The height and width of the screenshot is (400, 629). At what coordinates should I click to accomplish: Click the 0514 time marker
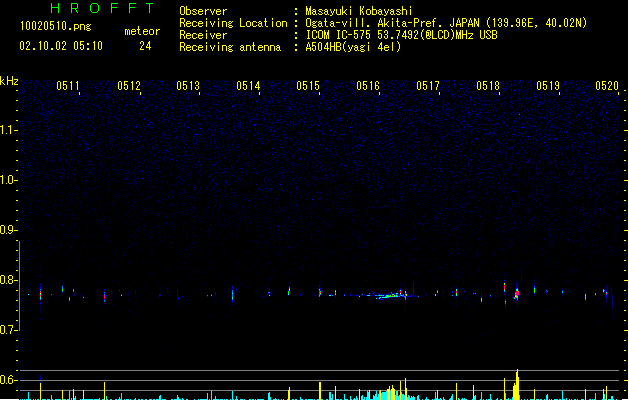[x=248, y=85]
